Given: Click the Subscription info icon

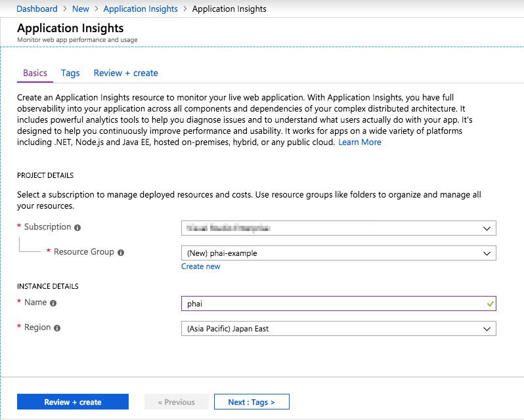Looking at the screenshot, I should [77, 228].
